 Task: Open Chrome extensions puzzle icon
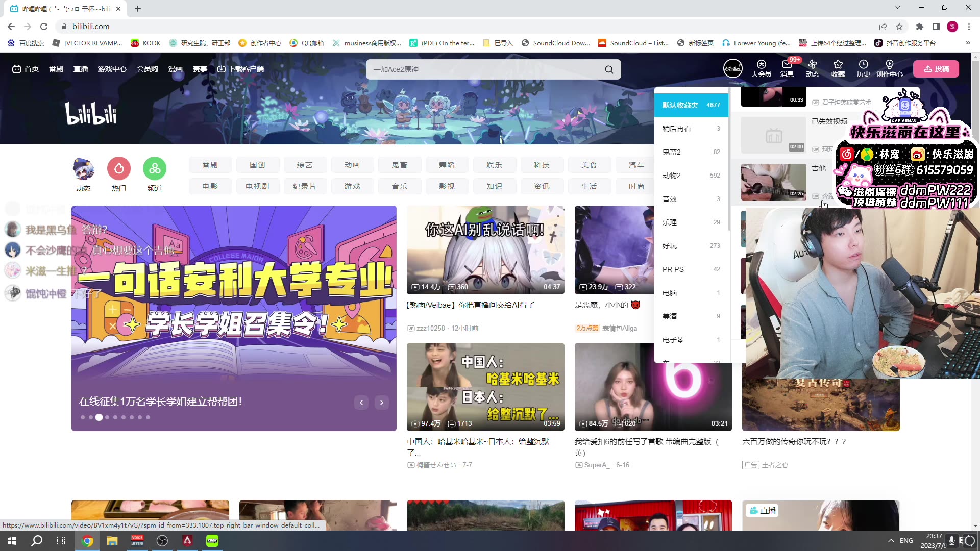click(920, 27)
